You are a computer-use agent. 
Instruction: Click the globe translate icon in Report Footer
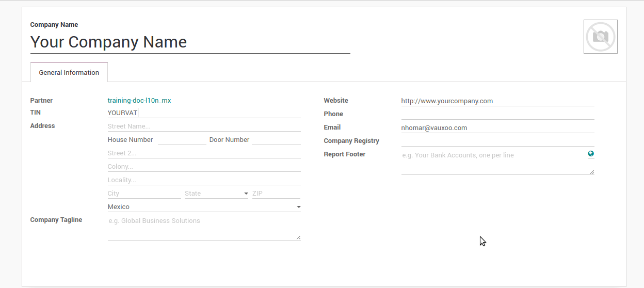coord(591,154)
